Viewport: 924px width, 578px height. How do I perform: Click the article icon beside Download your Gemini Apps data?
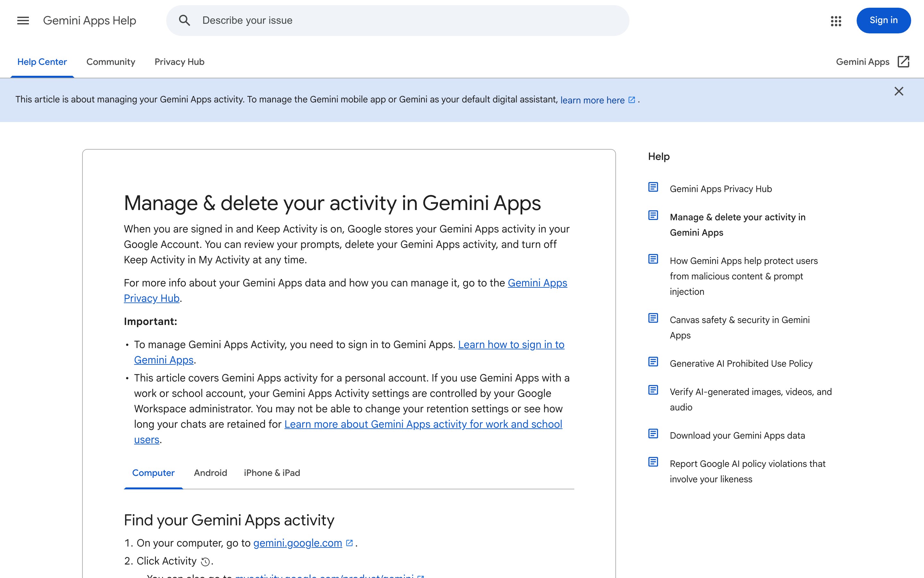tap(653, 433)
